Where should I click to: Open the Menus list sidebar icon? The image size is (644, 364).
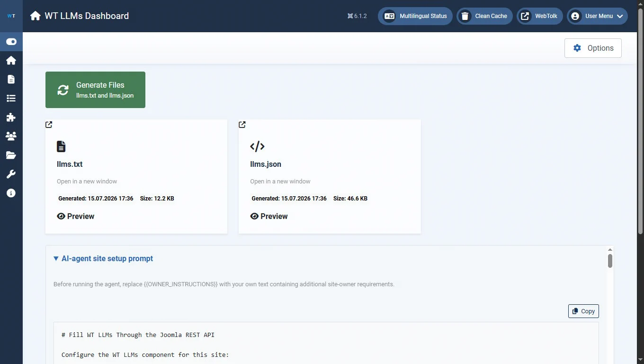[x=11, y=98]
